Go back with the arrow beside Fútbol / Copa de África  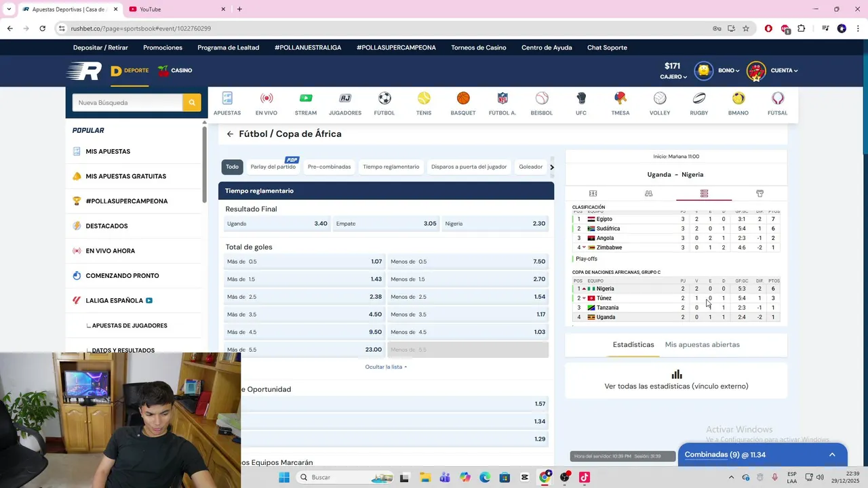point(230,134)
